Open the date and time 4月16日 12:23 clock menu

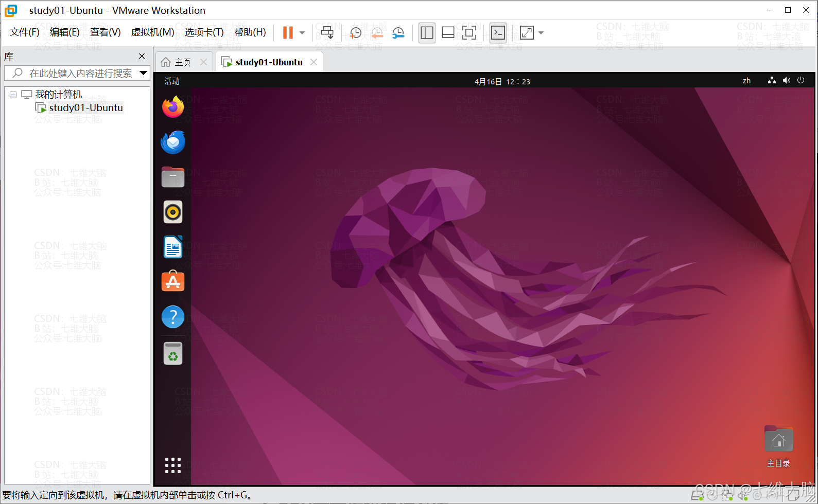[x=502, y=81]
